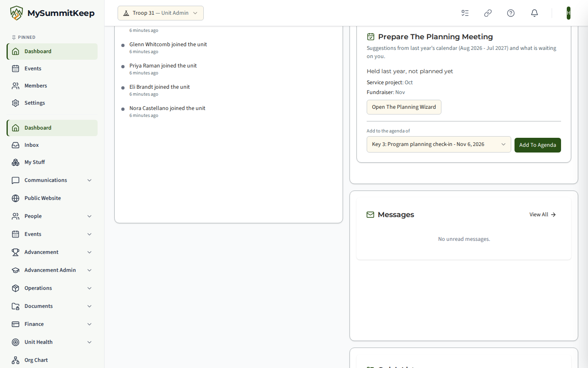Expand the Advancement Admin menu
The image size is (588, 368).
52,270
